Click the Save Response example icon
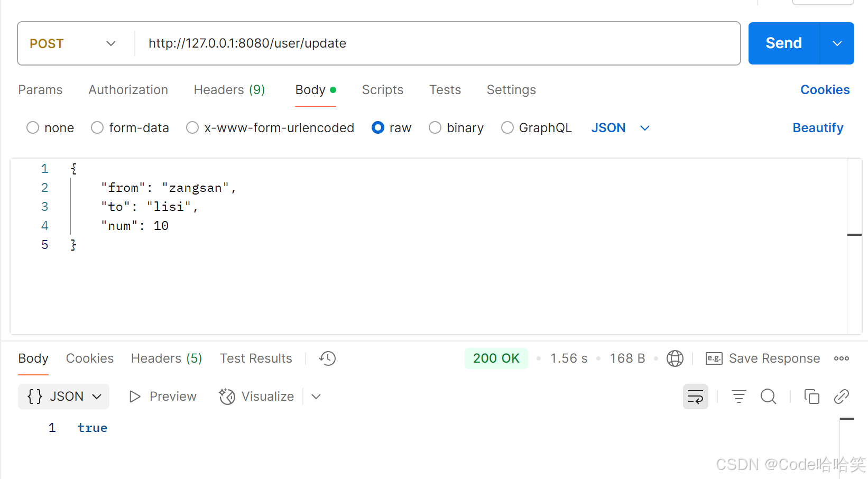Screen dimensions: 868x479 coord(714,358)
